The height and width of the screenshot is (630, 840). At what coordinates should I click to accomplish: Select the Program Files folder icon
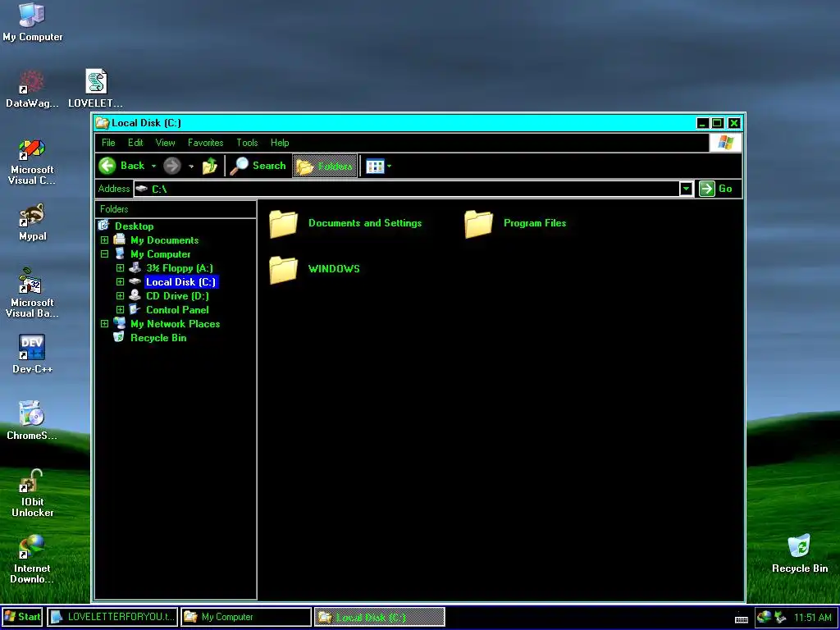pos(478,224)
